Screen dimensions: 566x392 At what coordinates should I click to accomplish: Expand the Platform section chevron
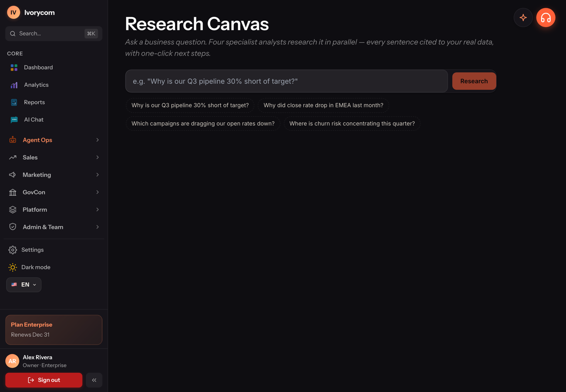coord(98,210)
